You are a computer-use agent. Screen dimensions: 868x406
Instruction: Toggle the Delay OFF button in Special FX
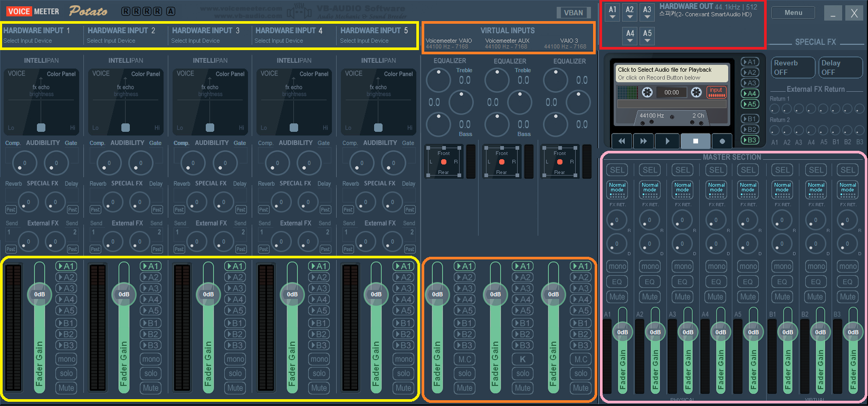point(840,67)
